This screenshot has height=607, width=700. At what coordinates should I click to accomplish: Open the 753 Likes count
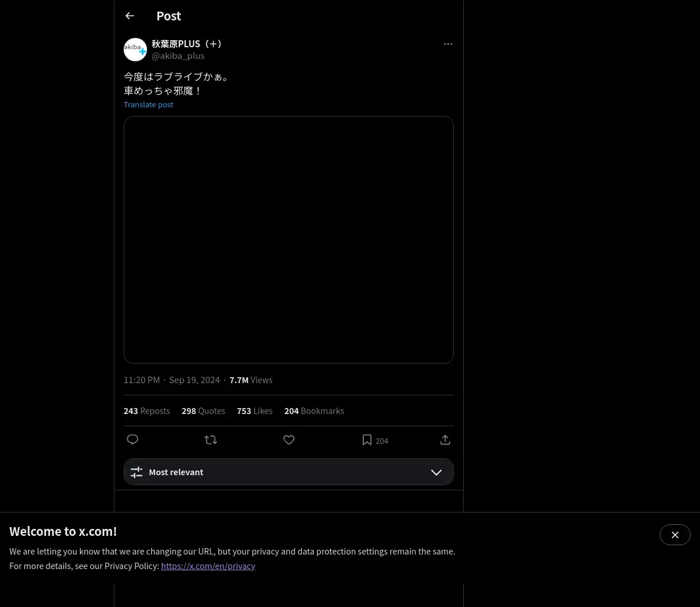(254, 411)
